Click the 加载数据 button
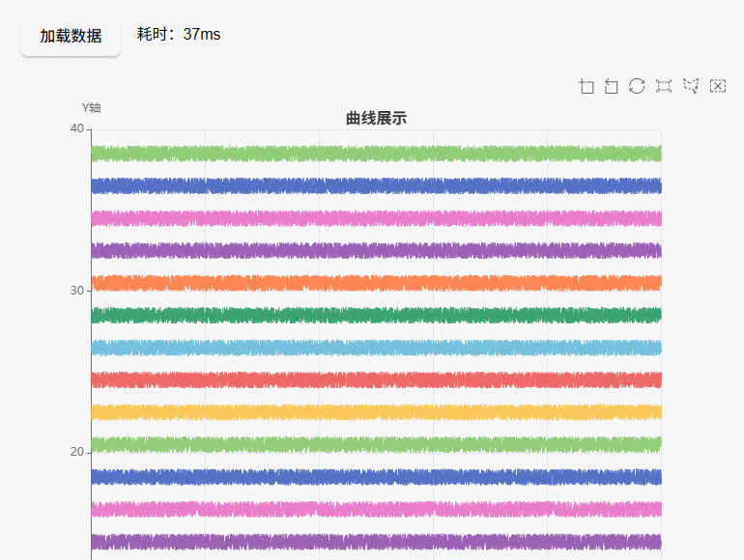This screenshot has width=744, height=560. (71, 36)
